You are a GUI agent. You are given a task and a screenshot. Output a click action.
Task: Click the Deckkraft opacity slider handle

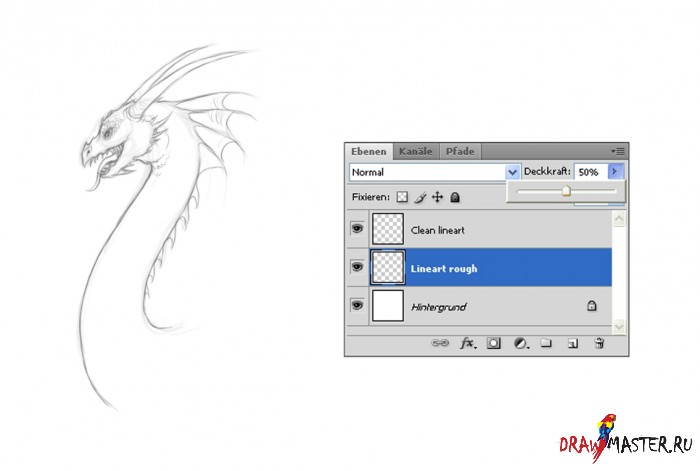point(566,191)
